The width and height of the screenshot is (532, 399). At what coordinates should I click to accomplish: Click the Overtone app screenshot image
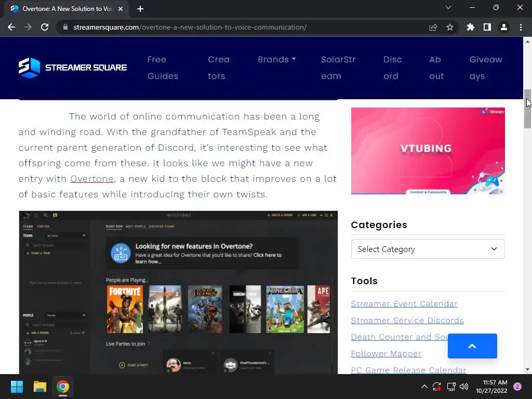pos(178,292)
